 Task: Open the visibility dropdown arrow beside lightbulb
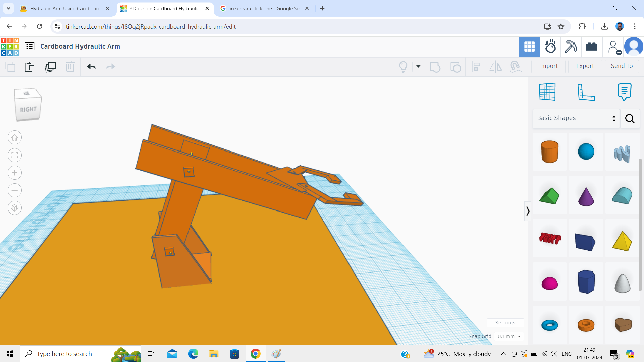418,66
